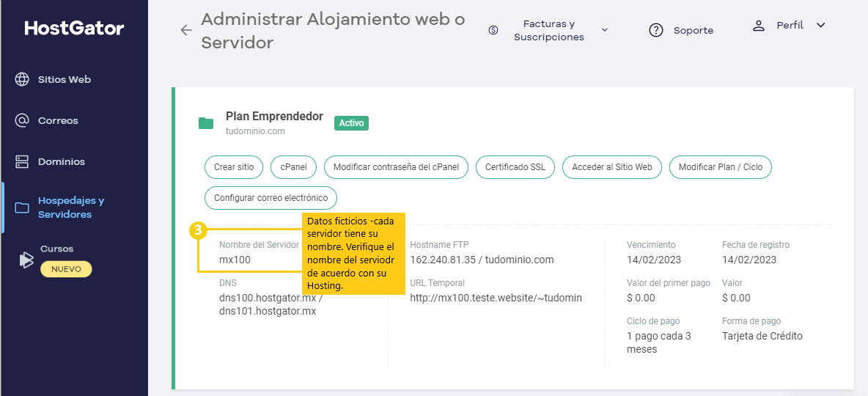Click the URL Temporal label

438,282
